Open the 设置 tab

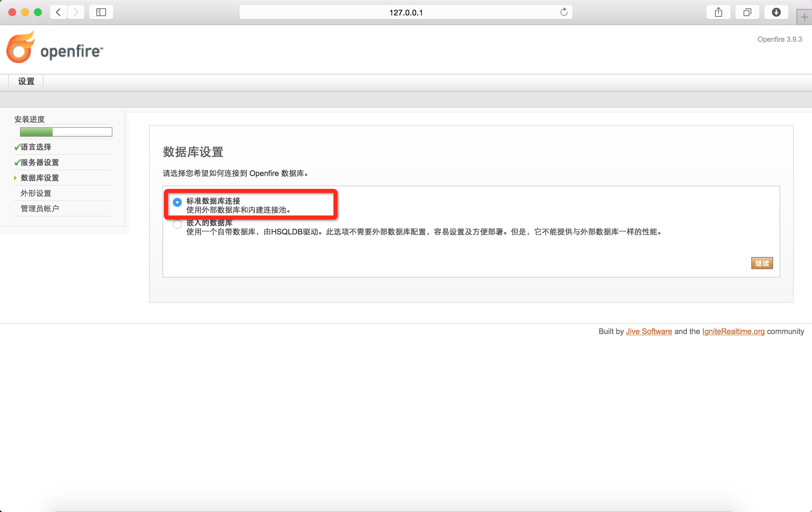(x=26, y=82)
